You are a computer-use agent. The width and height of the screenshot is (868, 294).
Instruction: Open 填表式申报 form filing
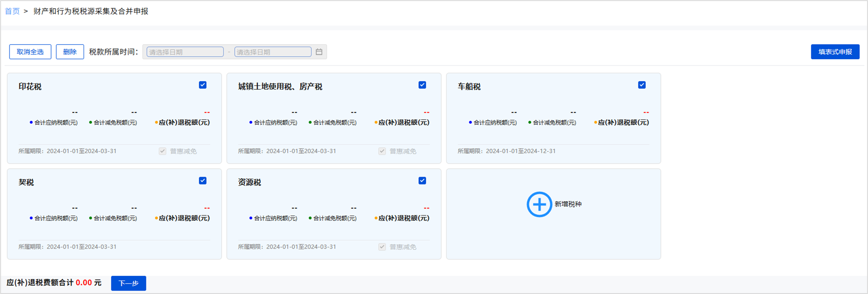(835, 52)
